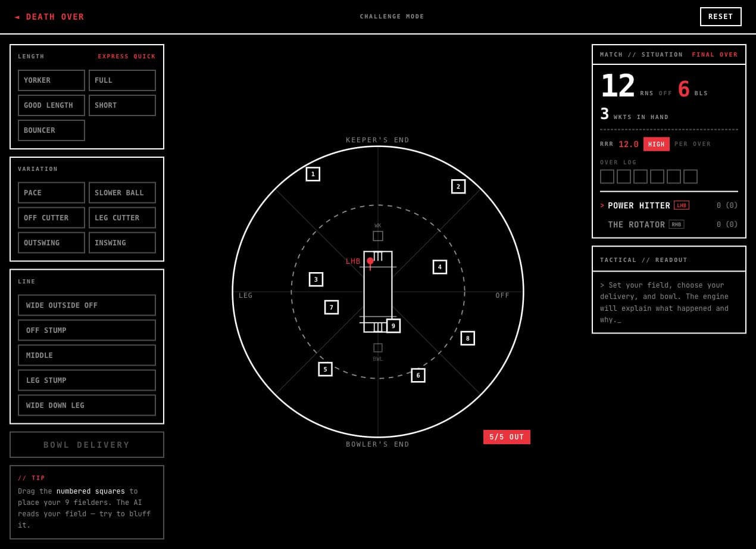The image size is (756, 549).
Task: Pick Middle line
Action: pos(87,355)
